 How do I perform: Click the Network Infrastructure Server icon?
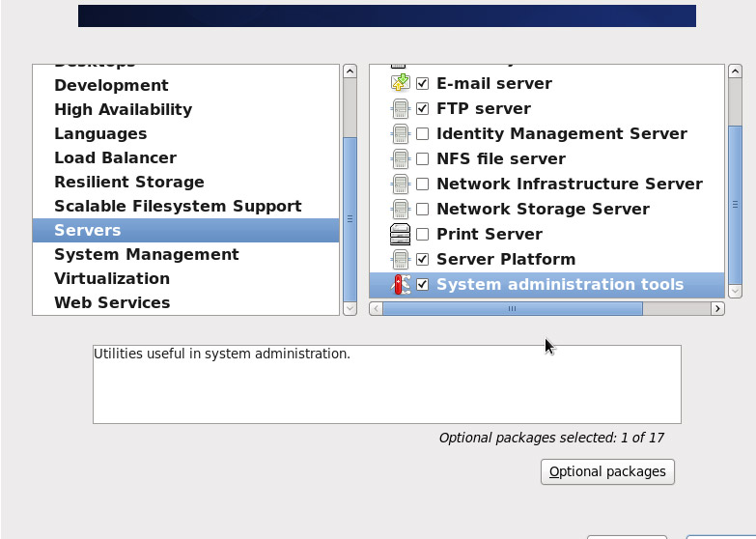tap(400, 184)
